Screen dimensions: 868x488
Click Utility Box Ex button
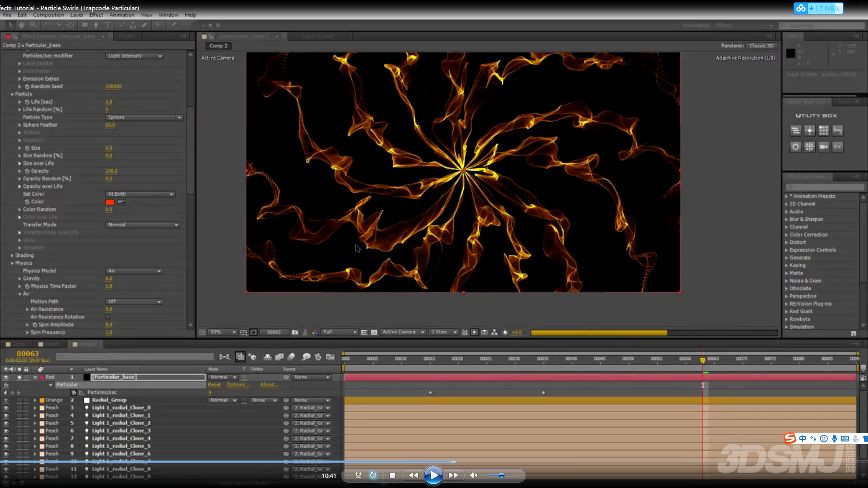coord(837,147)
